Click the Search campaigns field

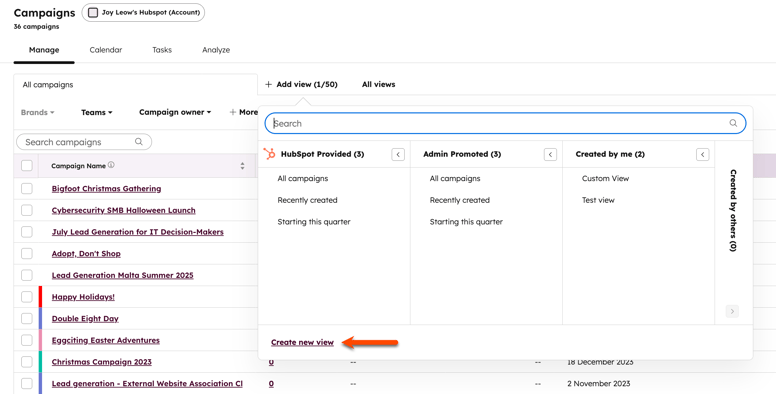coord(84,142)
